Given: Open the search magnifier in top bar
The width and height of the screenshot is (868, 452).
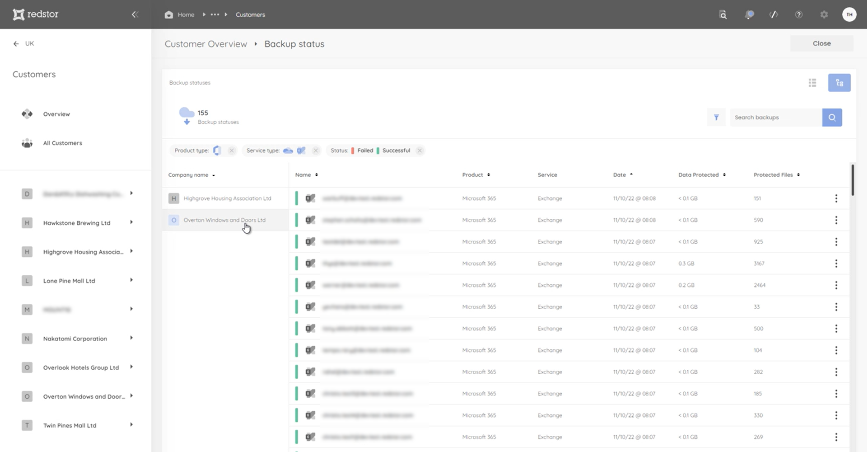Looking at the screenshot, I should pos(723,14).
